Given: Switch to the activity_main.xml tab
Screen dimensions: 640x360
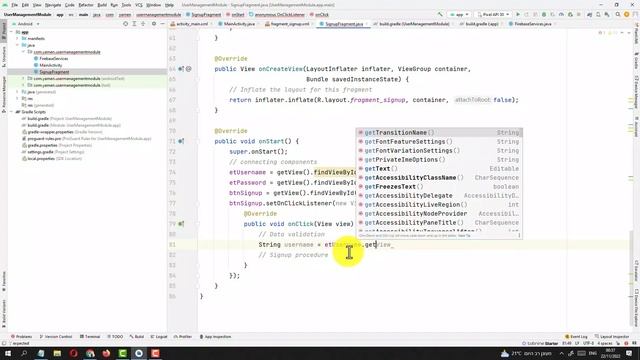Looking at the screenshot, I should (x=192, y=24).
